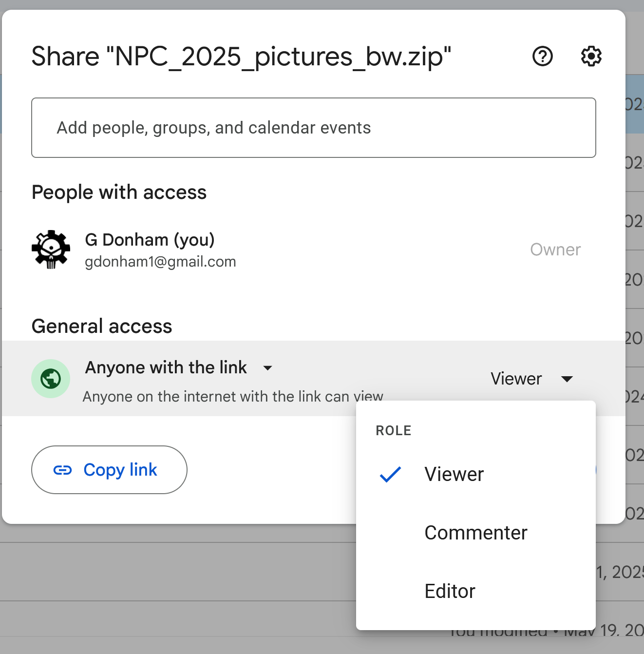Click the Share dialog title text
644x654 pixels.
pyautogui.click(x=241, y=57)
